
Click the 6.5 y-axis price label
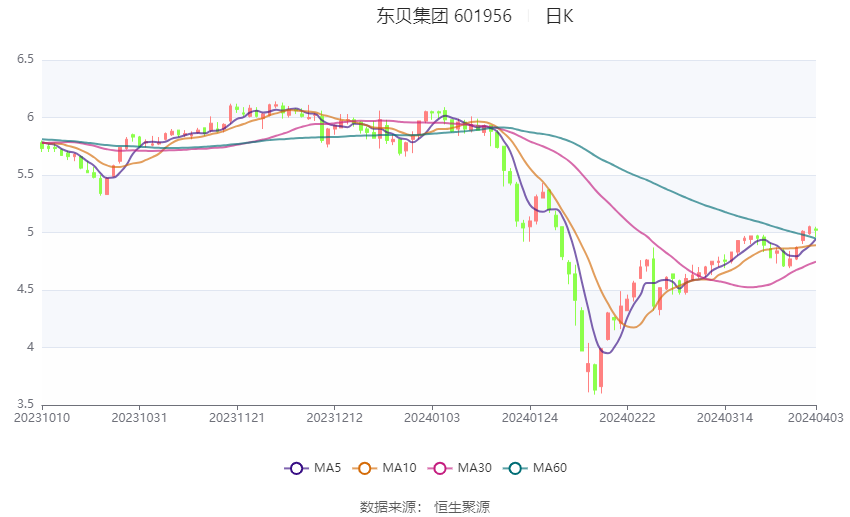click(25, 60)
